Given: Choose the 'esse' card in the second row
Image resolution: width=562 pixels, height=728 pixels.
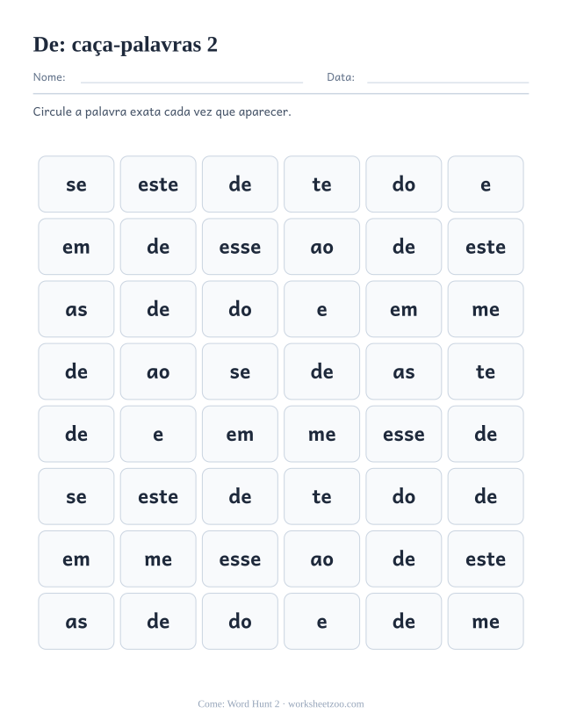Looking at the screenshot, I should pyautogui.click(x=240, y=247).
